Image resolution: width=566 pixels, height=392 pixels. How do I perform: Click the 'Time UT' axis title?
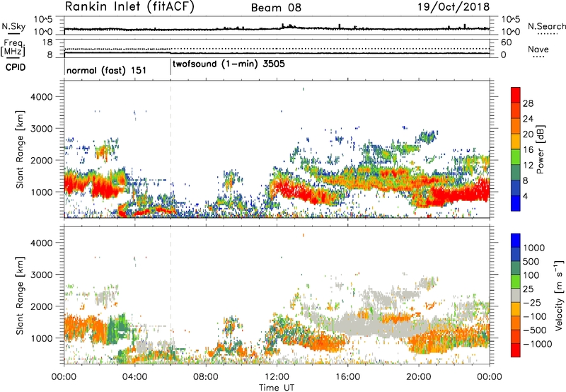point(277,388)
